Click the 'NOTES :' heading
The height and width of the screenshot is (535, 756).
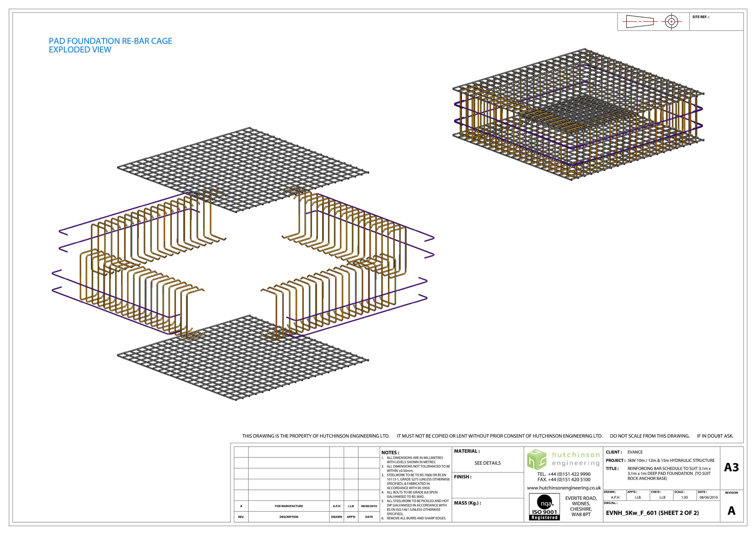pyautogui.click(x=390, y=452)
